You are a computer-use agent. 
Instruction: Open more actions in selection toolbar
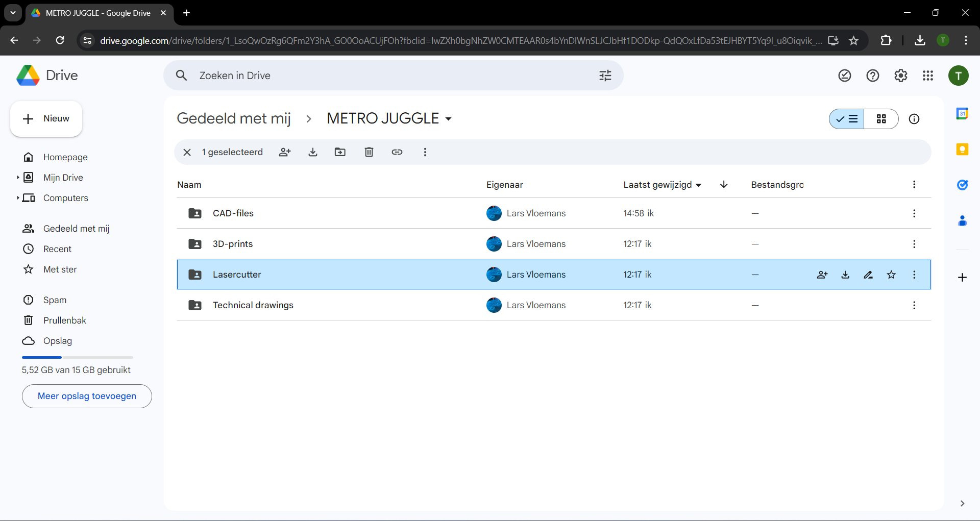[x=425, y=152]
